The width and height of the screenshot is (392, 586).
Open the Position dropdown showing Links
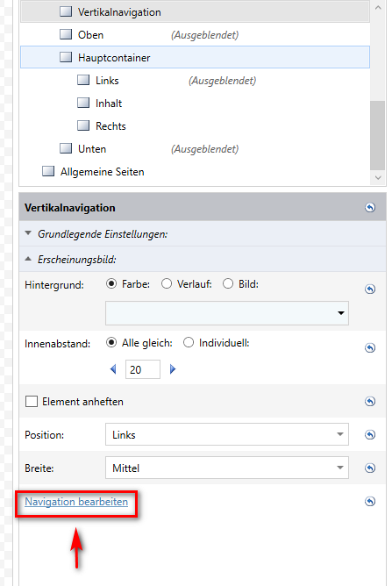click(x=227, y=434)
